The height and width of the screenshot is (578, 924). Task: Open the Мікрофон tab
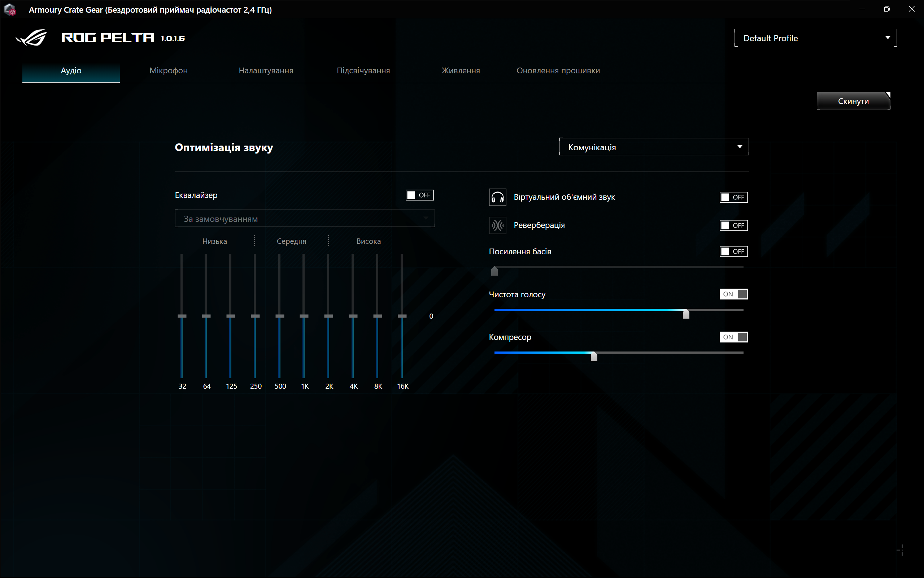click(169, 71)
